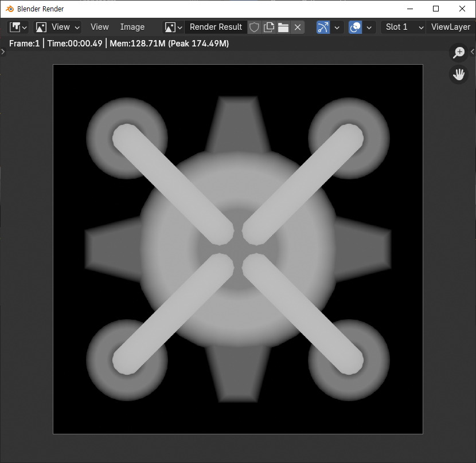476x463 pixels.
Task: Open the View menu
Action: [100, 27]
